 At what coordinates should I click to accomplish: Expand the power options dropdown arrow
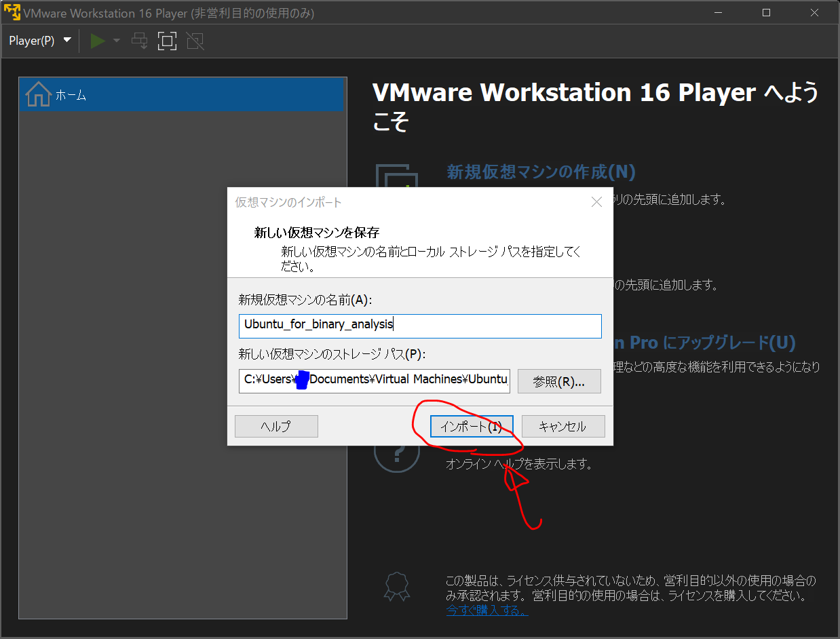pyautogui.click(x=116, y=41)
